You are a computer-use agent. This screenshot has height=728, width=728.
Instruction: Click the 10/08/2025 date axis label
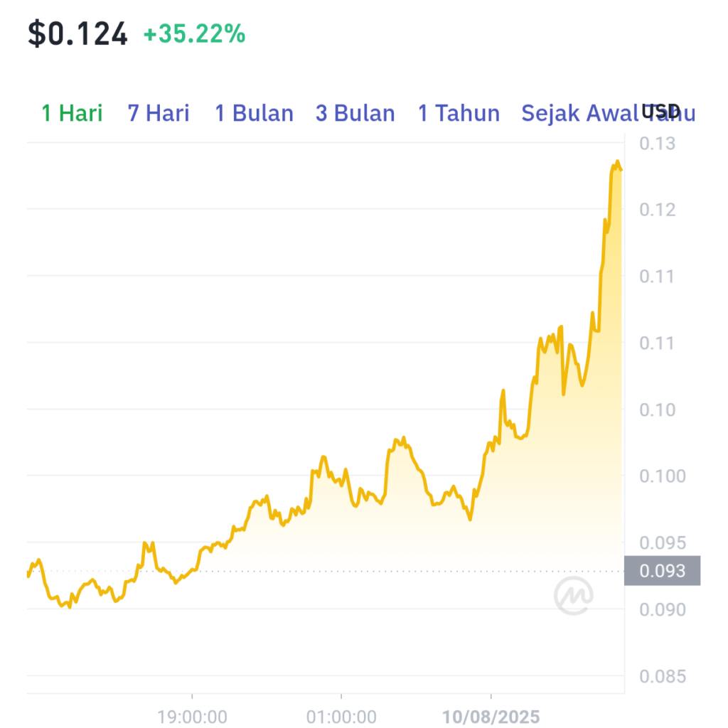pyautogui.click(x=491, y=717)
